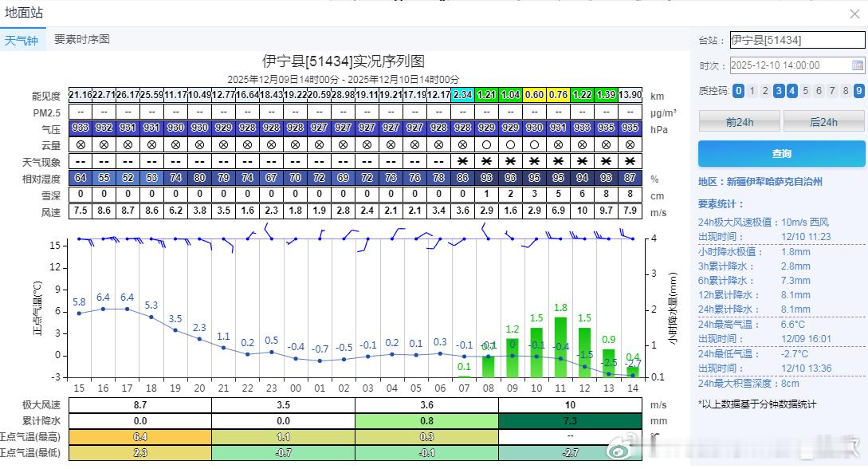Click the 12/10 11:23 occurrence time

(x=806, y=236)
